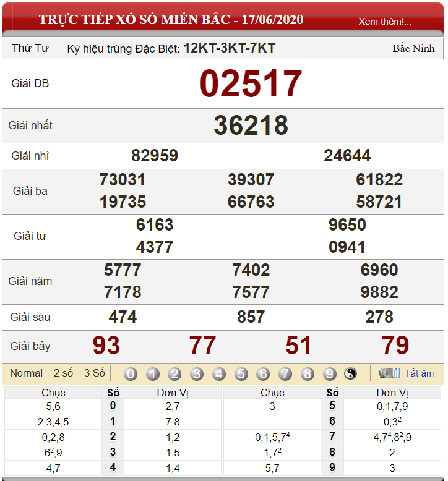
Task: Click third prize number 39307
Action: click(x=251, y=179)
